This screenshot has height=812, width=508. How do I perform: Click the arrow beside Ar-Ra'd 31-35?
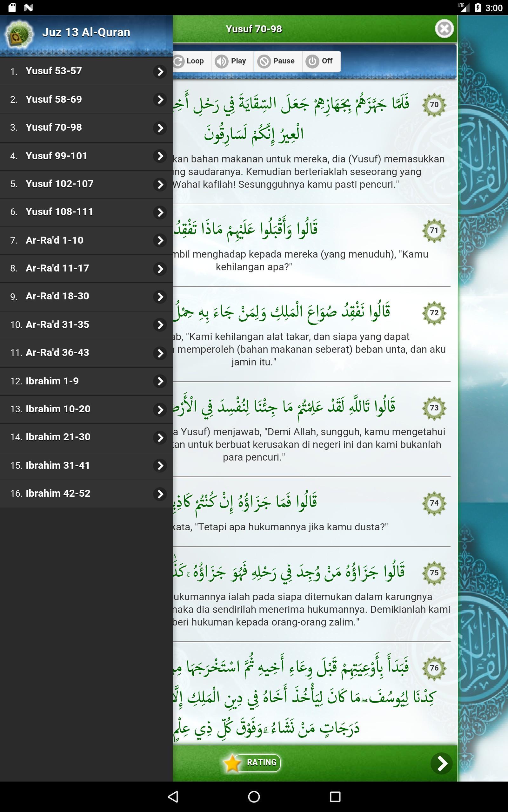point(160,325)
